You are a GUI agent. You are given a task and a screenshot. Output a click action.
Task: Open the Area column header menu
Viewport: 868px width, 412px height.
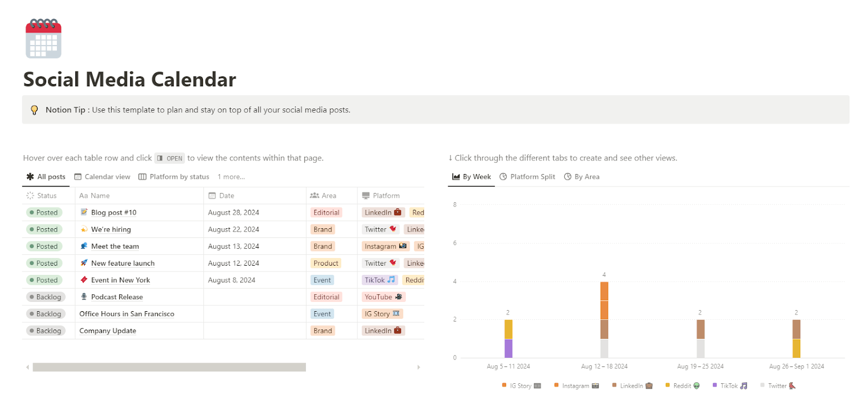click(x=328, y=196)
